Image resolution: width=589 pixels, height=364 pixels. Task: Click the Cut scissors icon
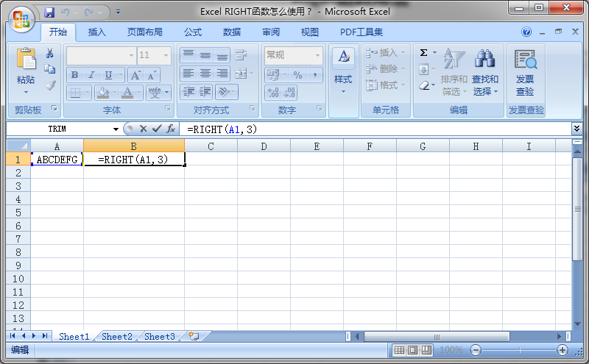(49, 53)
